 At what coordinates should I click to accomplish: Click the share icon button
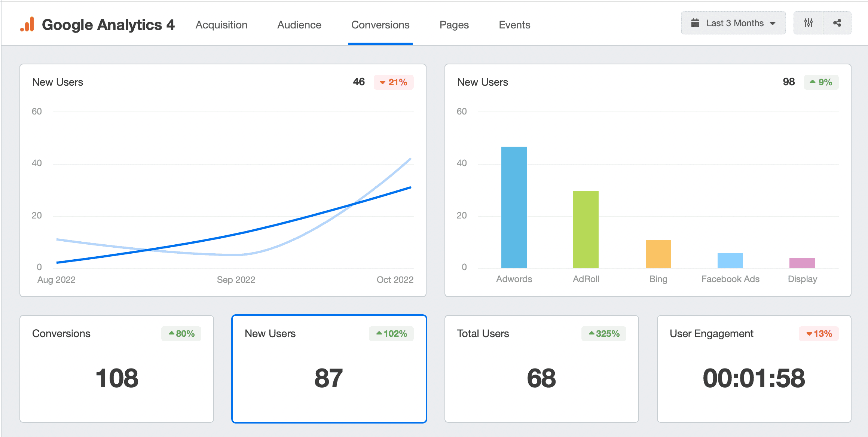837,23
